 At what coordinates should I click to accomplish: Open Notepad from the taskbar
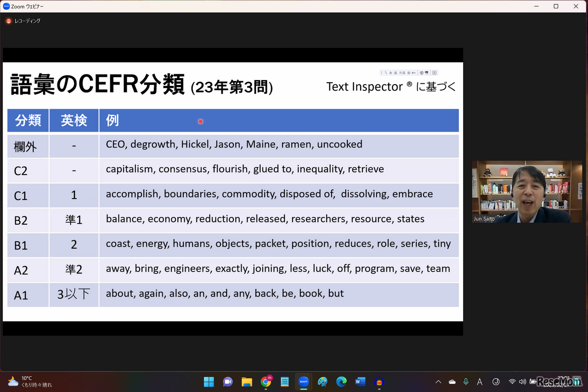pos(284,382)
